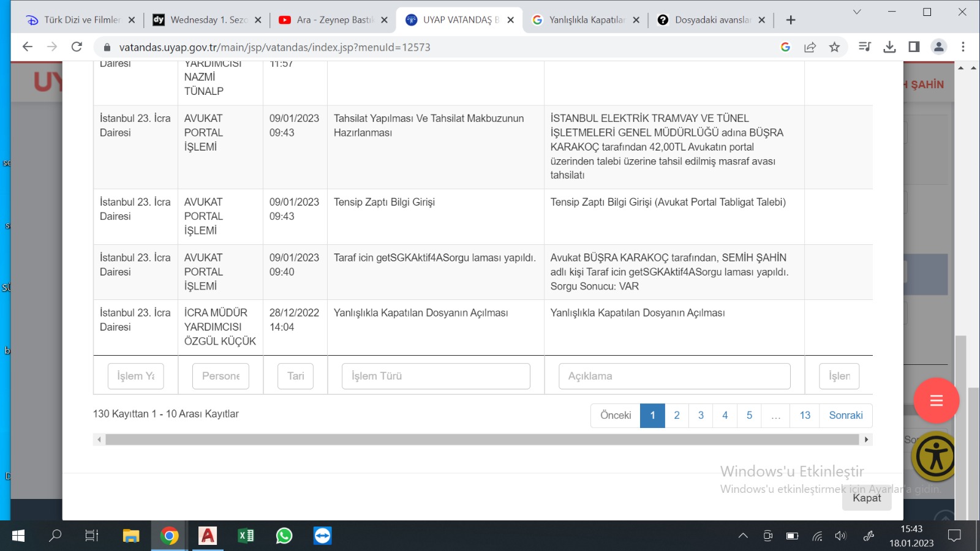Screen dimensions: 980x551
Task: Switch to Yanlışlıkla Kapatılan tab
Action: (585, 20)
